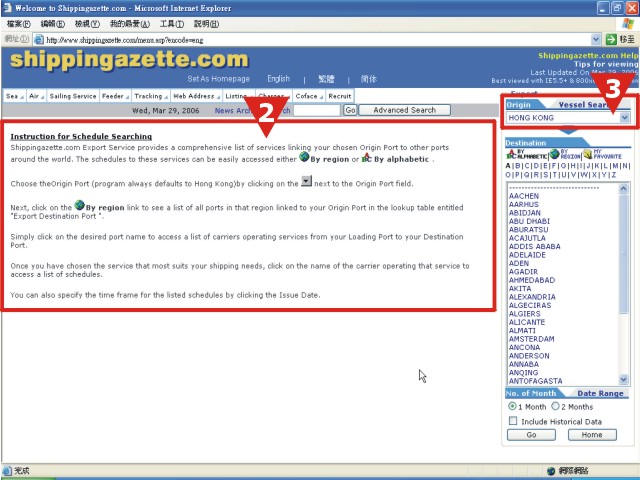This screenshot has height=480, width=640.
Task: Open the Feeder navigation dropdown
Action: tap(115, 96)
